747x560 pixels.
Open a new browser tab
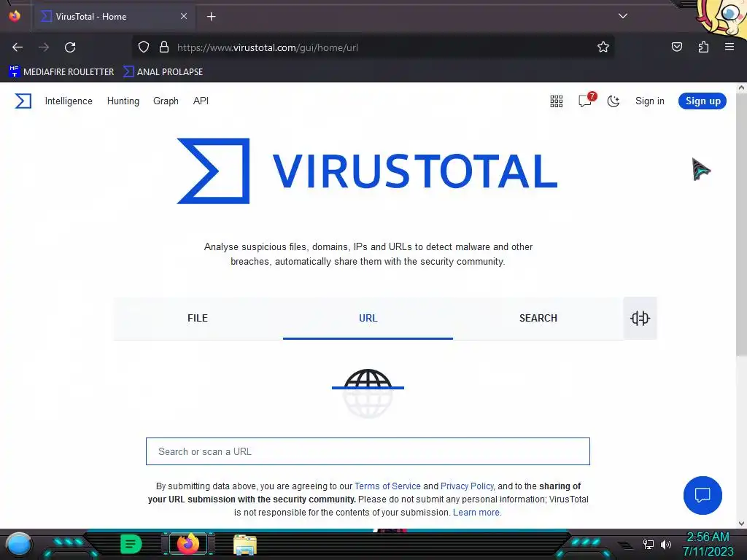point(212,17)
